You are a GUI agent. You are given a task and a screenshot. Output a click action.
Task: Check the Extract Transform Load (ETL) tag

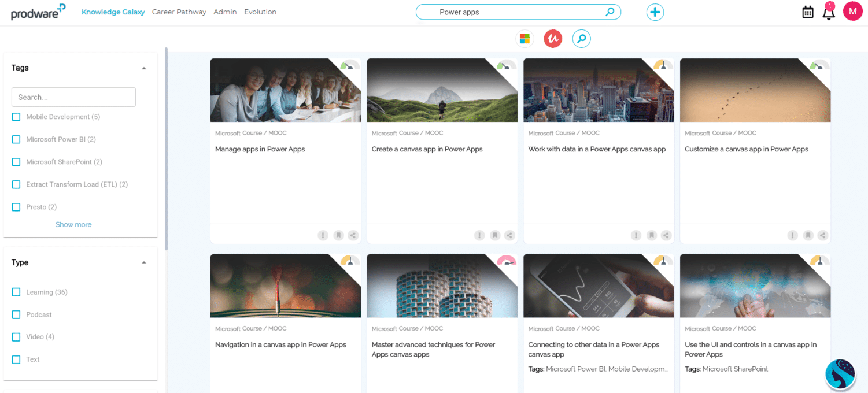(16, 184)
